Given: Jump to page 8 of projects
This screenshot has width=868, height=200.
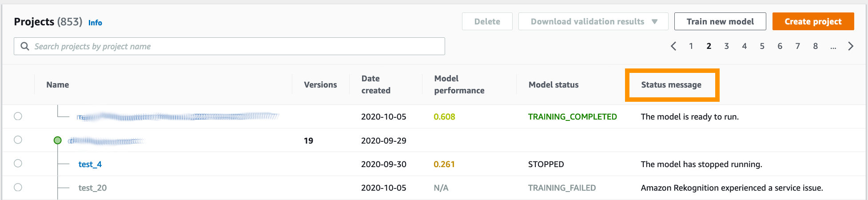Looking at the screenshot, I should pos(815,46).
